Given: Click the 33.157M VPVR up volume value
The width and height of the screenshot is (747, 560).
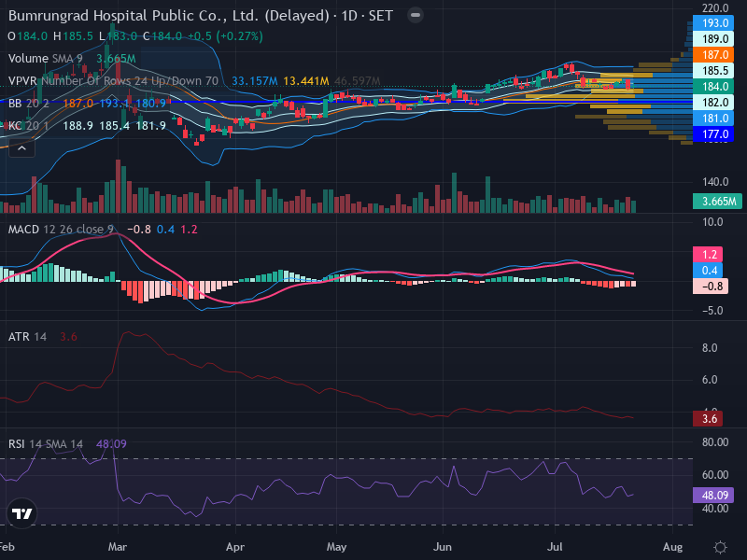Looking at the screenshot, I should [x=254, y=81].
